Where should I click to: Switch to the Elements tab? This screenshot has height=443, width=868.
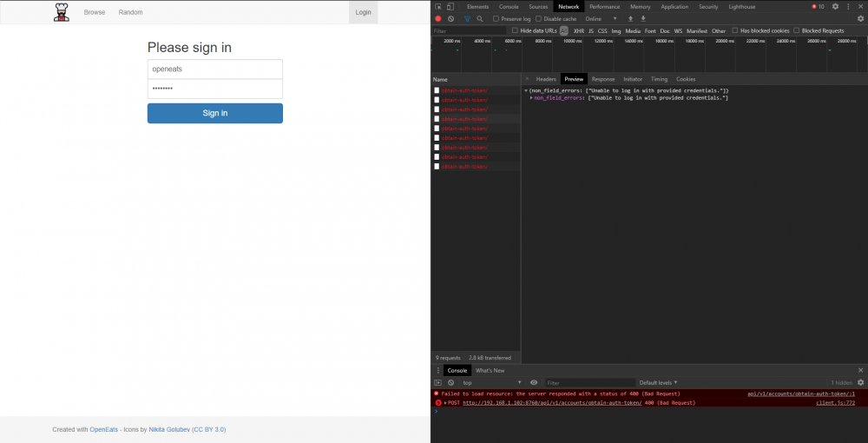point(477,7)
